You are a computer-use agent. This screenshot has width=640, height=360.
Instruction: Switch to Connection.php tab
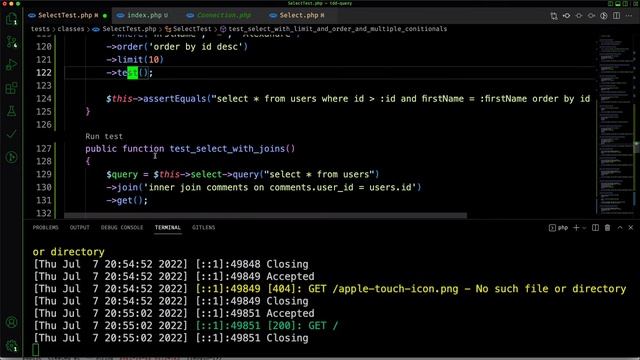(x=223, y=15)
